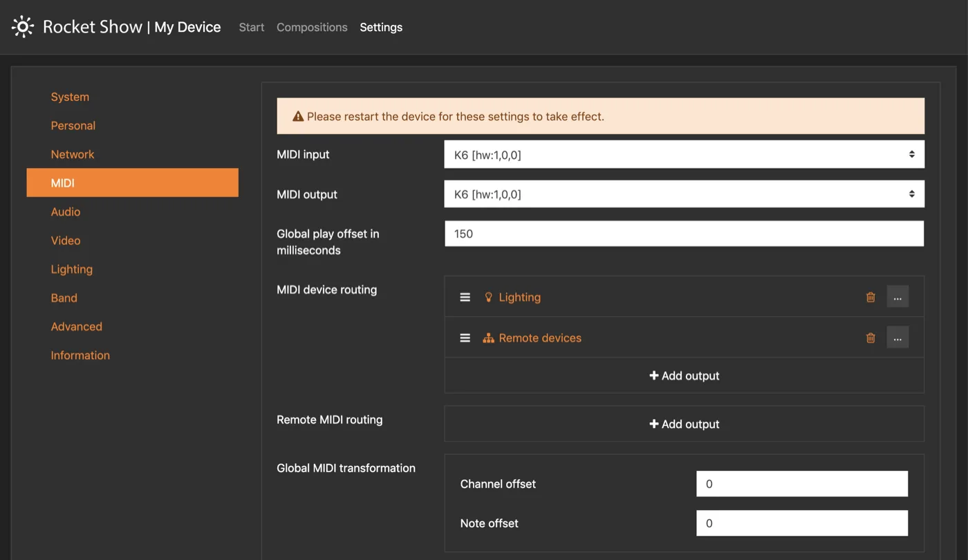Click the lightbulb icon next to Lighting
Viewport: 968px width, 560px height.
click(488, 297)
